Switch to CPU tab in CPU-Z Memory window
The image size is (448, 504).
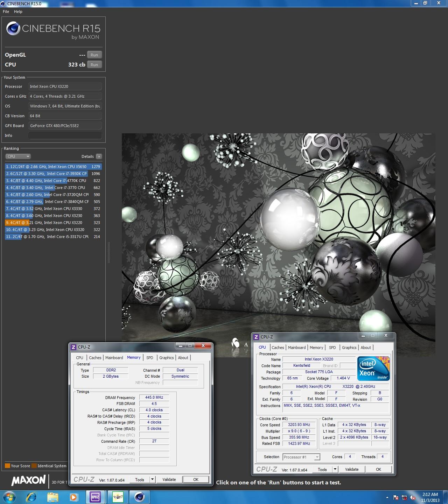(x=80, y=358)
